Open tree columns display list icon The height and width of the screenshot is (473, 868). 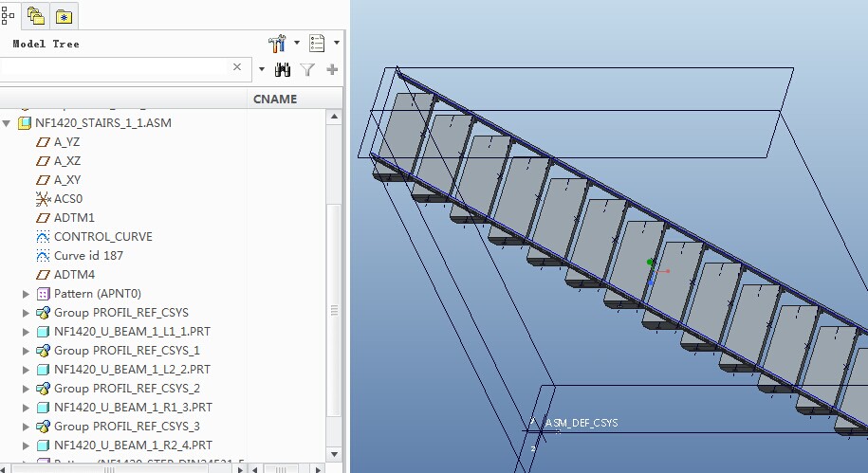(317, 44)
